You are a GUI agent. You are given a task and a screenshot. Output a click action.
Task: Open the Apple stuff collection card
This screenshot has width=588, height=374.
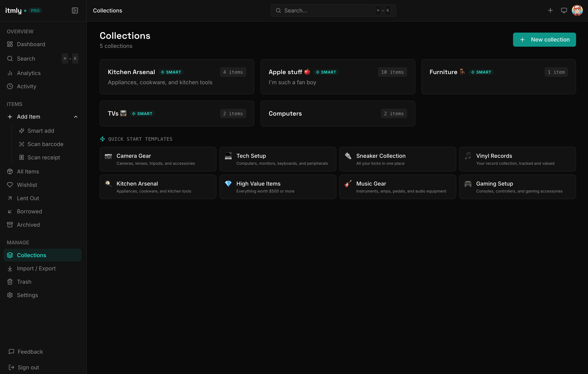(337, 77)
